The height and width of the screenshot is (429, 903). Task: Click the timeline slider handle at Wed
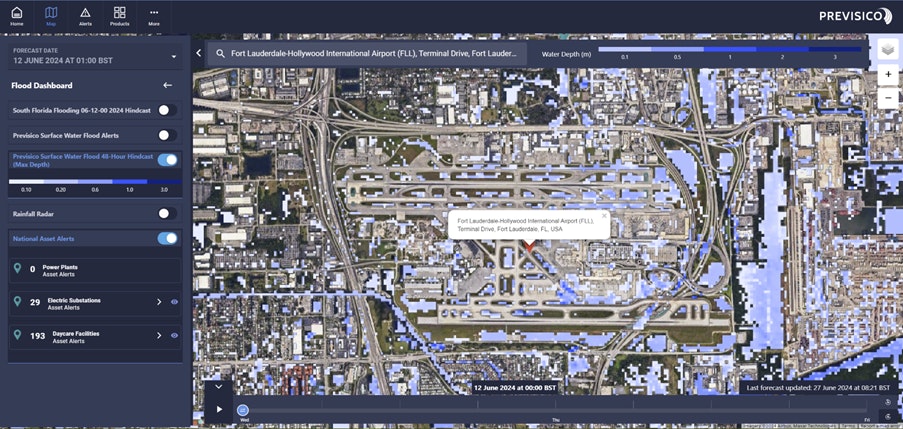click(242, 410)
